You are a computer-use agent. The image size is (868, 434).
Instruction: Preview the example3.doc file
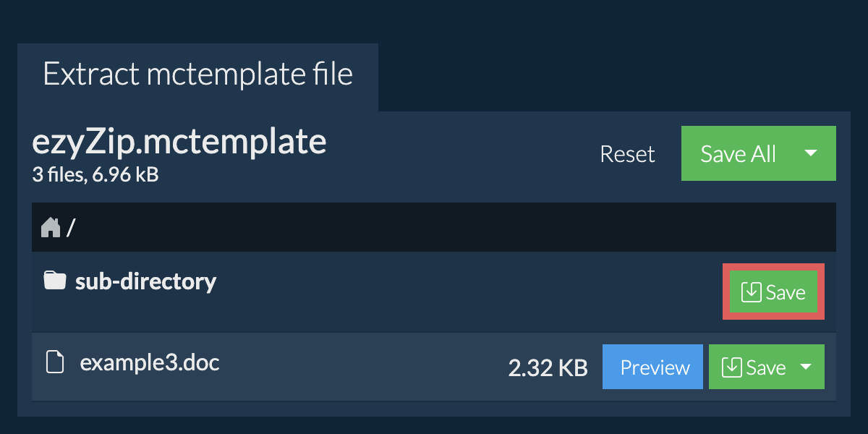pos(655,367)
